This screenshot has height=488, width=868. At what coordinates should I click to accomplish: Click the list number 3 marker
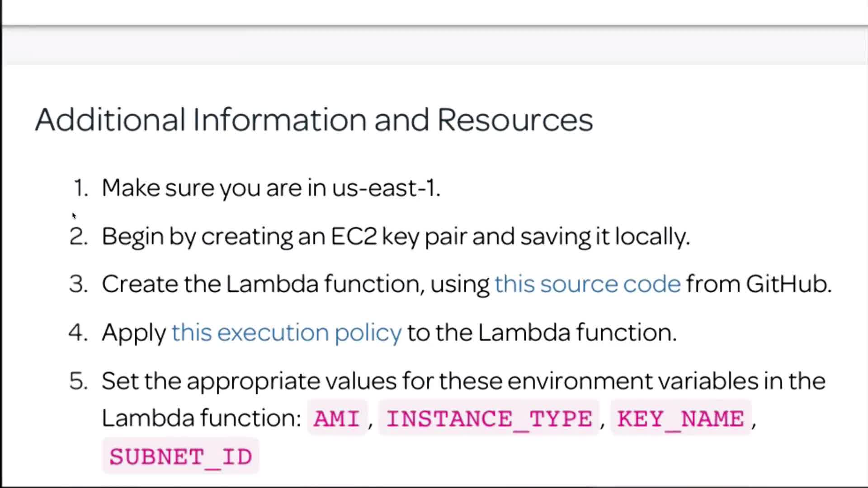[x=79, y=284]
